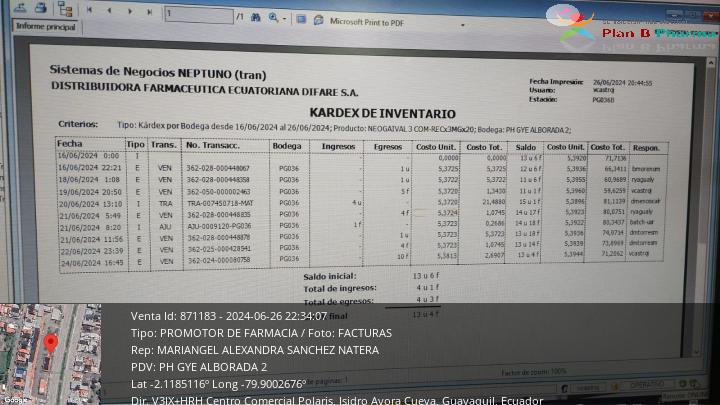Click the date 20/06/2024 13:10
This screenshot has height=405, width=720.
tap(90, 204)
